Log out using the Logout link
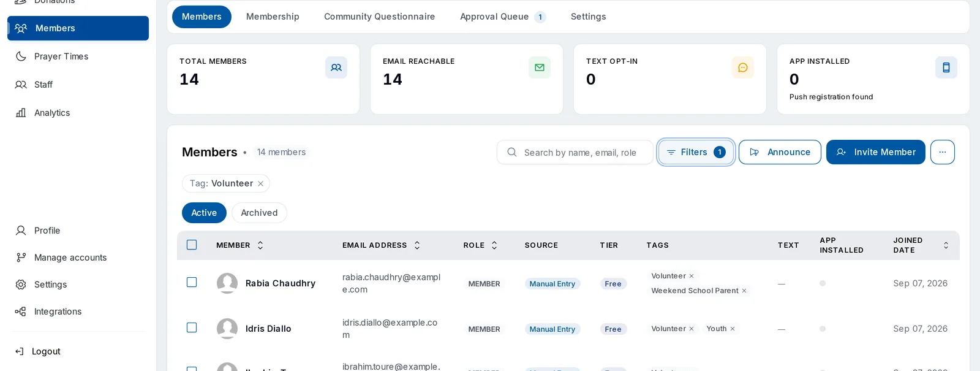 tap(38, 351)
